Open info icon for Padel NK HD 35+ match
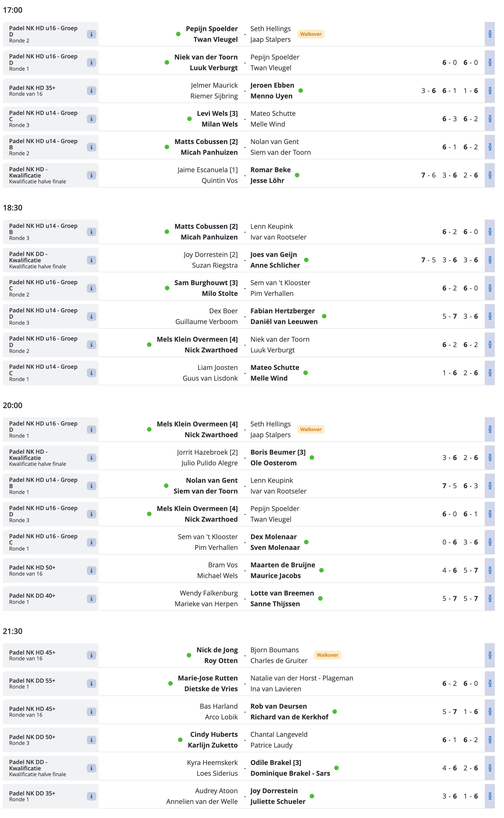The height and width of the screenshot is (818, 504). [91, 91]
